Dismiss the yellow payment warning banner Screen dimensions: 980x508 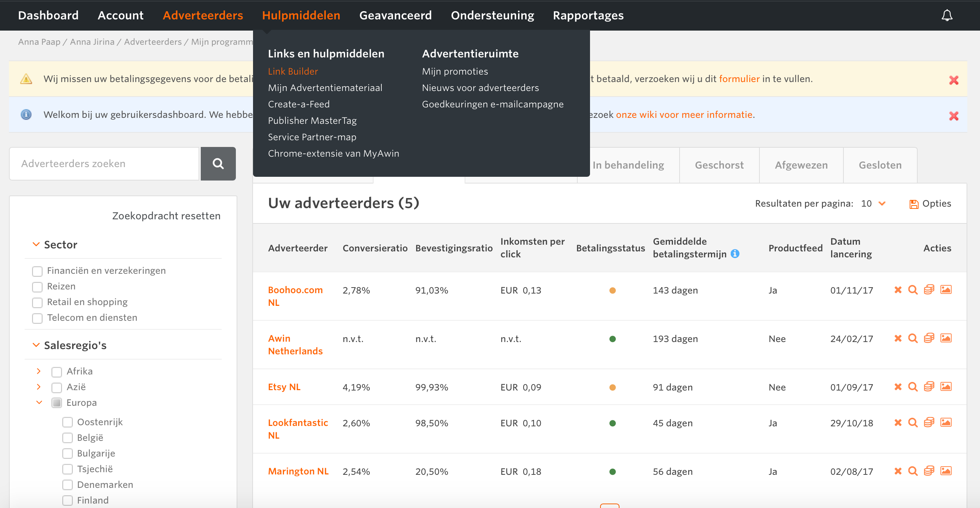coord(954,80)
